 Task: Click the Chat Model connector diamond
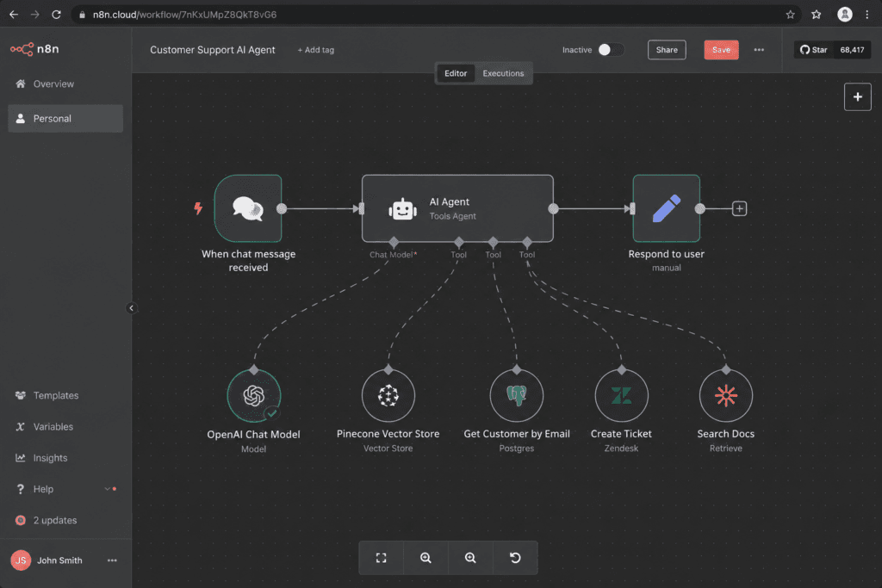point(393,242)
